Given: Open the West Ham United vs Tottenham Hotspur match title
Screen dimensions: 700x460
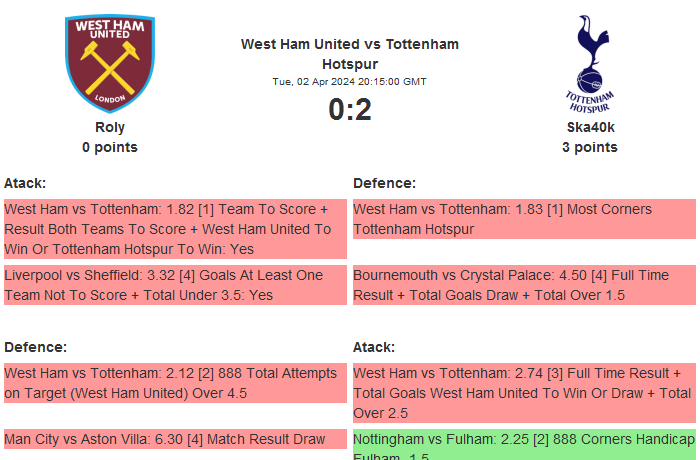Looking at the screenshot, I should click(x=350, y=53).
